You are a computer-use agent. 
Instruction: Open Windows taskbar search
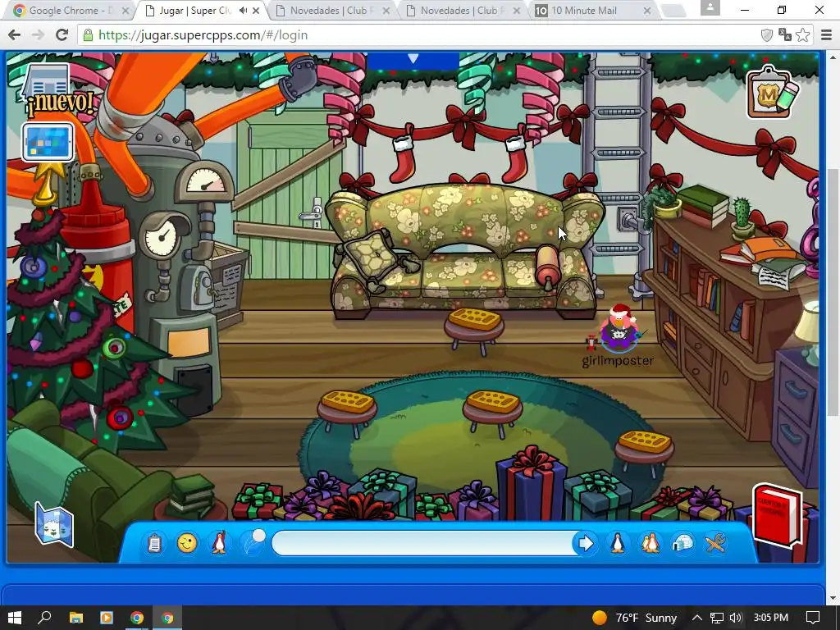(45, 617)
